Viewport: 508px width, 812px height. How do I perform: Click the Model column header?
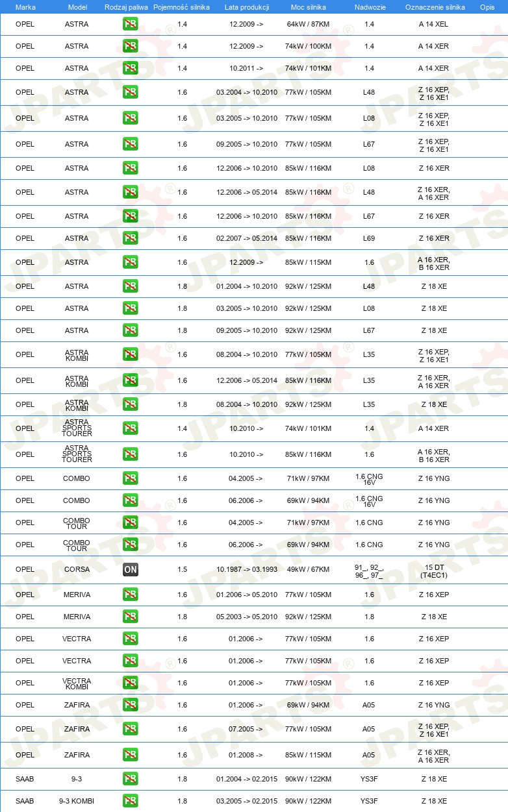point(77,7)
